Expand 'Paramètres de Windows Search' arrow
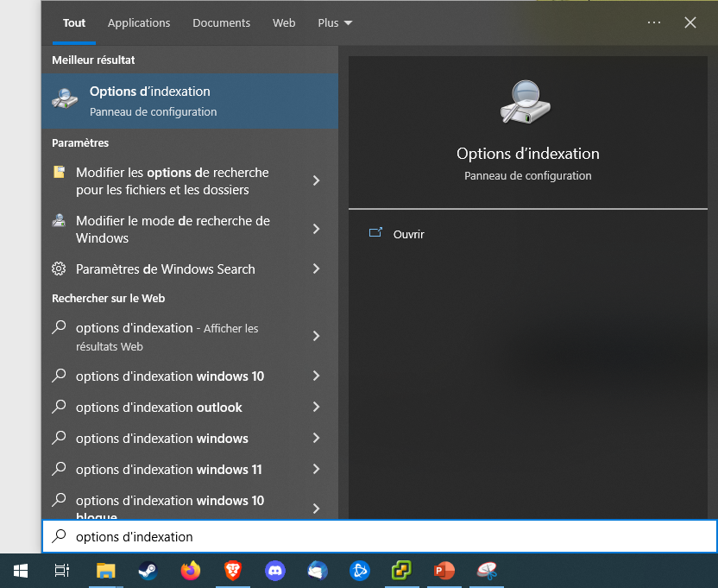This screenshot has height=588, width=718. 316,269
